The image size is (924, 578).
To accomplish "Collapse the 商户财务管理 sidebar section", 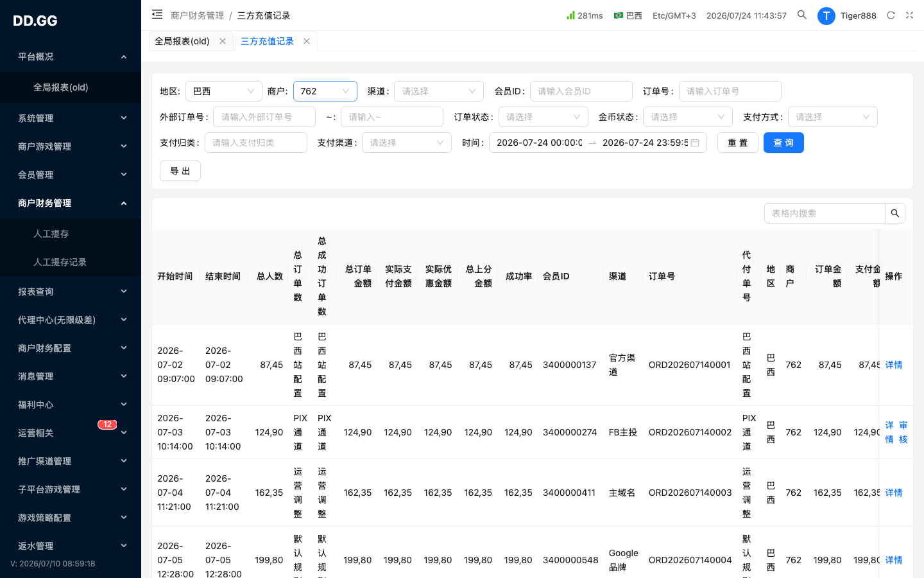I will (71, 203).
